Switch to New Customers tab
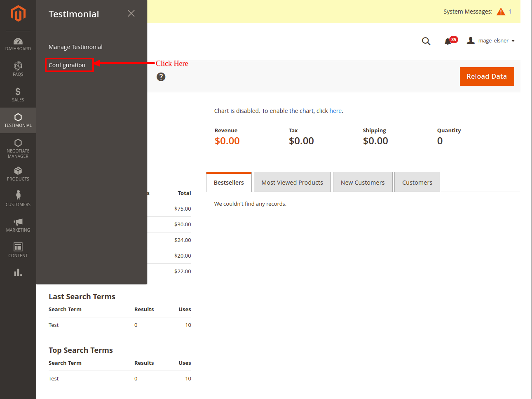The width and height of the screenshot is (532, 399). [x=363, y=182]
